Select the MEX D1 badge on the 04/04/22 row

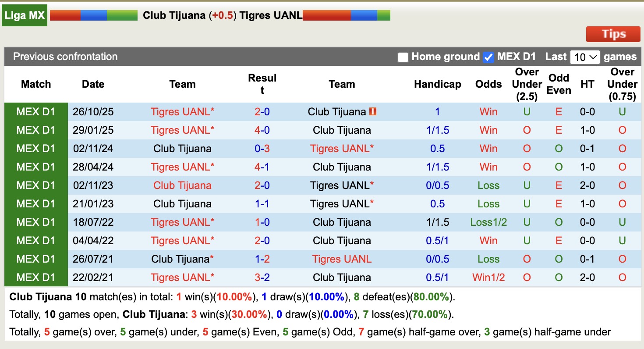pos(35,240)
